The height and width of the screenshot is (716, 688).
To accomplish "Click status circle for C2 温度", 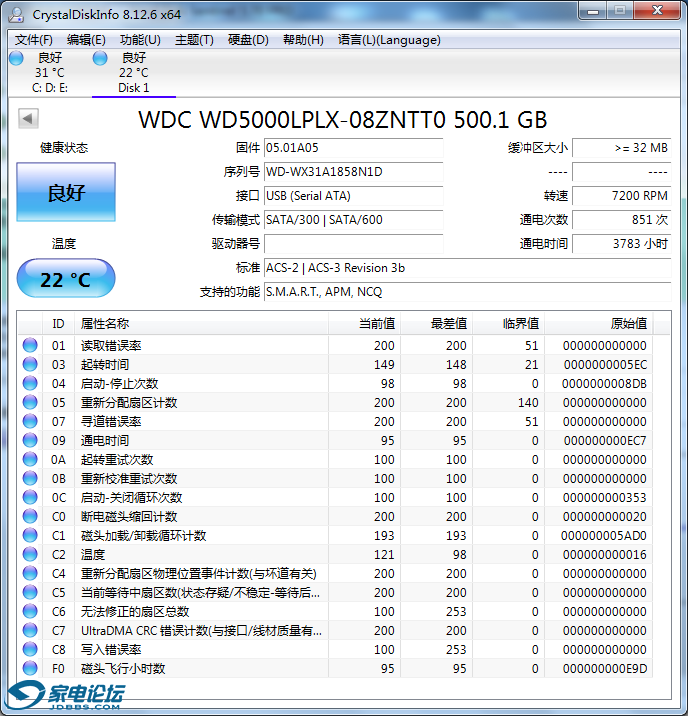I will click(x=30, y=554).
